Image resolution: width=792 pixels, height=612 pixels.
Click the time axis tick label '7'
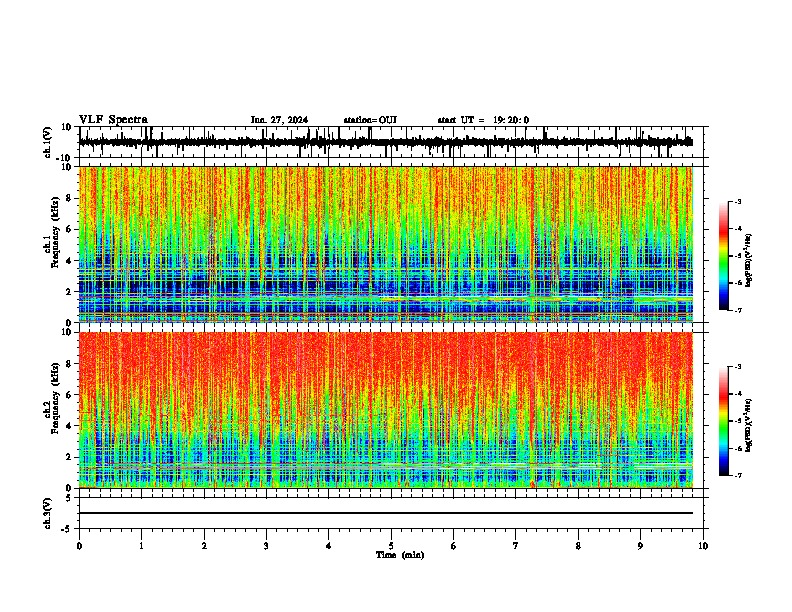(x=516, y=546)
